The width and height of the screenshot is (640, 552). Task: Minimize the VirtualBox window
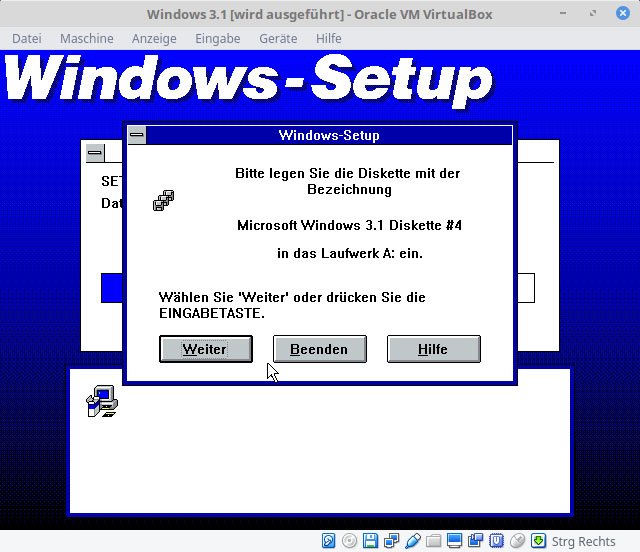click(x=563, y=13)
